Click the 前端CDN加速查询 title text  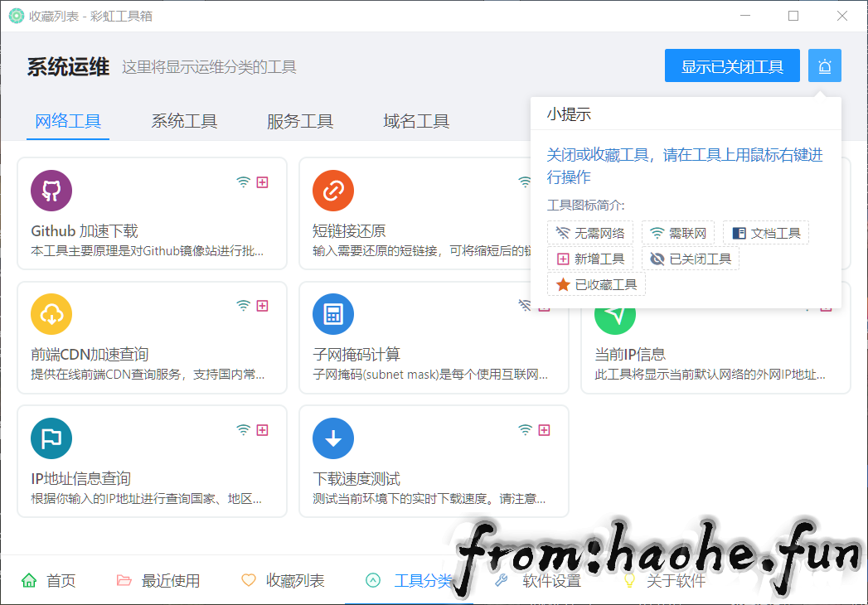click(x=90, y=354)
